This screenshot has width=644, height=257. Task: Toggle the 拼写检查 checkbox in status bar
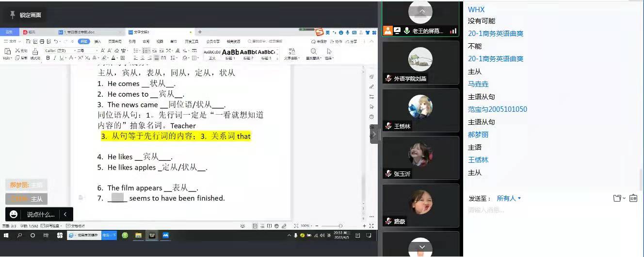[x=43, y=226]
